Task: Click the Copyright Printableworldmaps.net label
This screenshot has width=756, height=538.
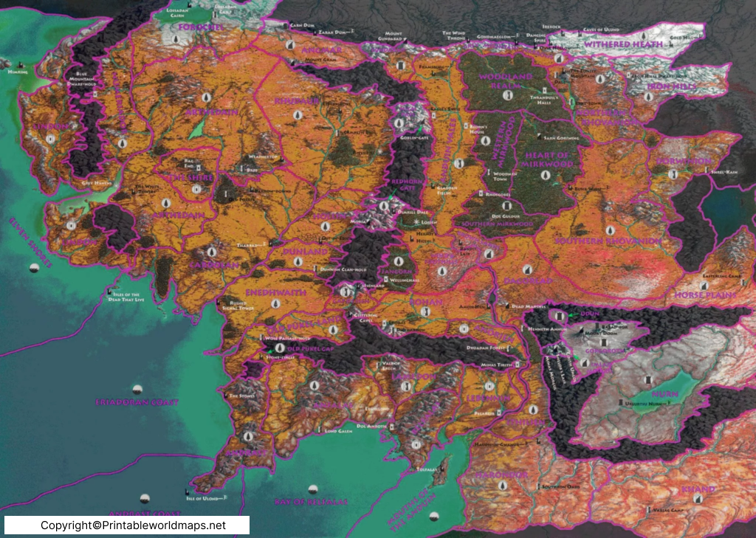Action: click(133, 525)
